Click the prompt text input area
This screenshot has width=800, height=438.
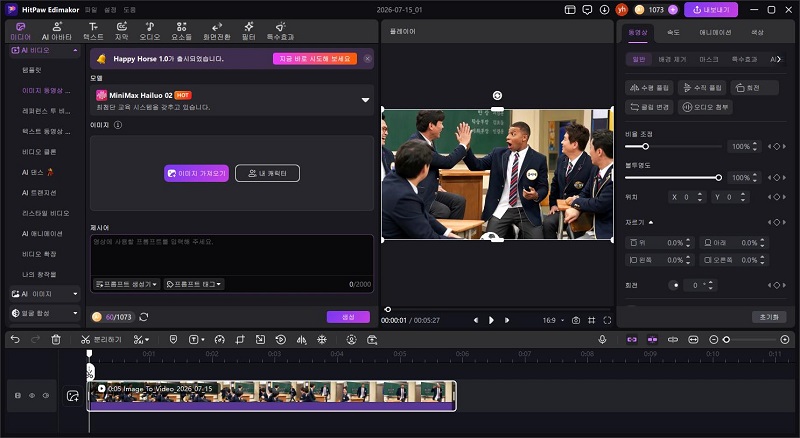pos(232,255)
